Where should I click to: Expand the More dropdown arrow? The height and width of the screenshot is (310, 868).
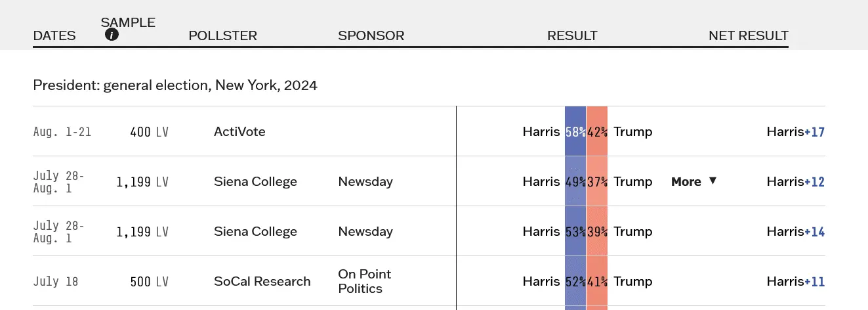713,181
